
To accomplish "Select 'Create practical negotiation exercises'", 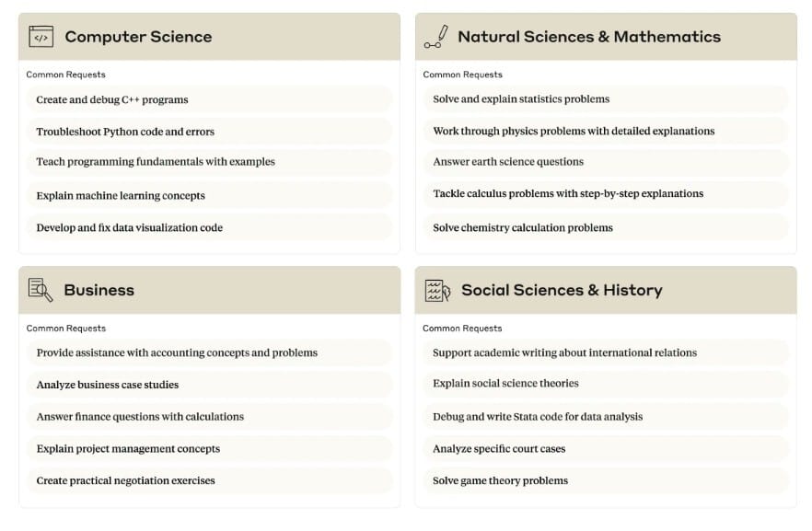I will tap(125, 480).
